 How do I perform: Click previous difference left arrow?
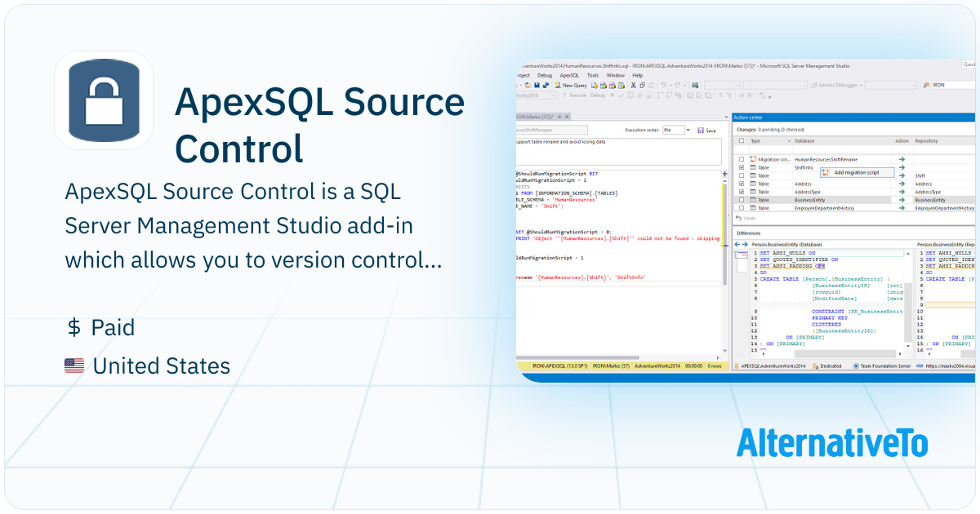tap(737, 244)
